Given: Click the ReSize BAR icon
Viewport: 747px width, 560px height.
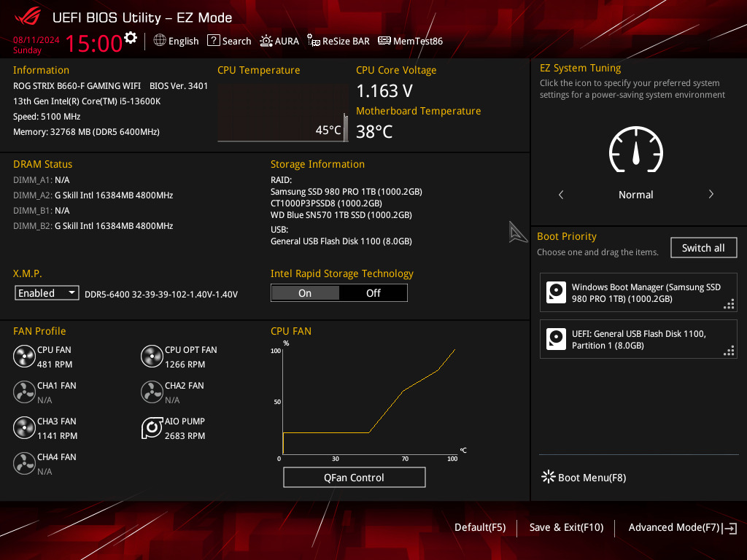Looking at the screenshot, I should click(314, 41).
